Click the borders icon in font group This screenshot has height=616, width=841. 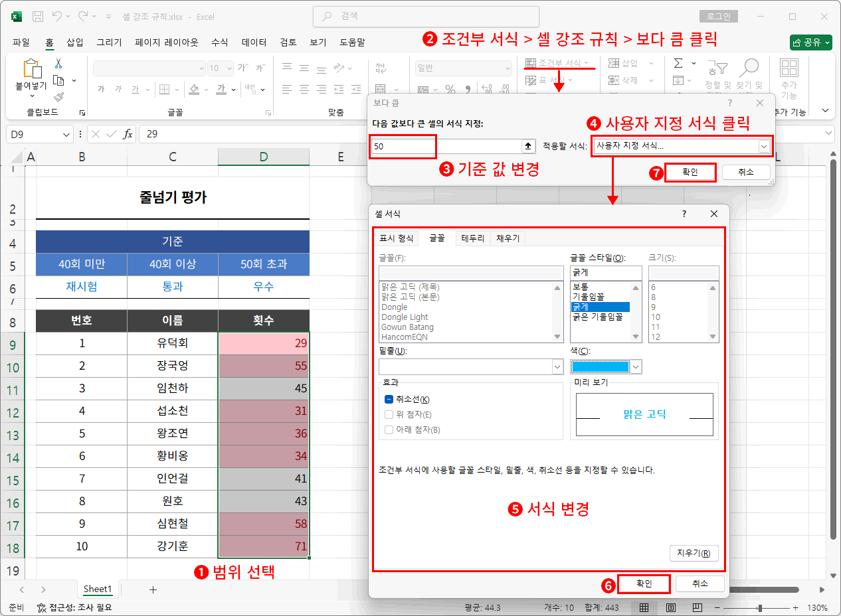click(163, 89)
